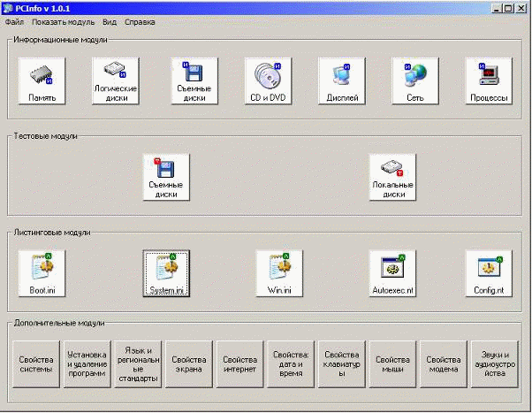
Task: Open the Показать модуль menu
Action: [x=63, y=20]
